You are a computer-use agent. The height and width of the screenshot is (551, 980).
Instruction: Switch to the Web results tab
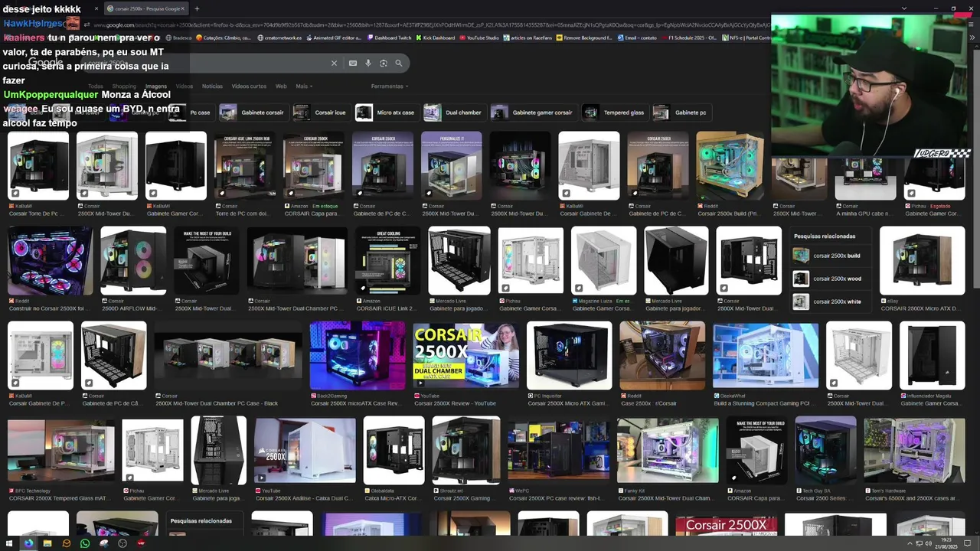coord(281,86)
